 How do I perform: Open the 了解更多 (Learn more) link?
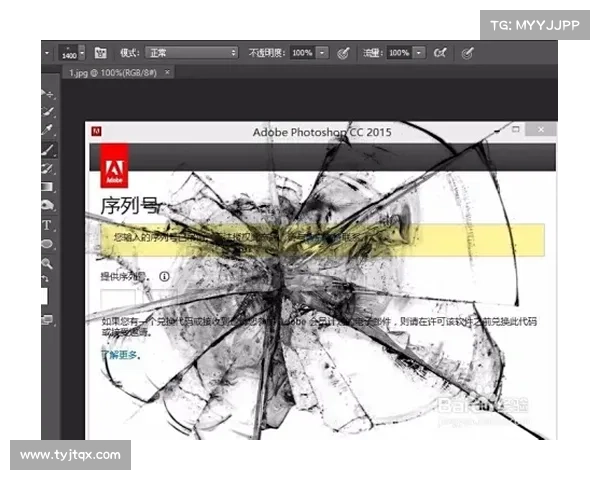point(120,354)
